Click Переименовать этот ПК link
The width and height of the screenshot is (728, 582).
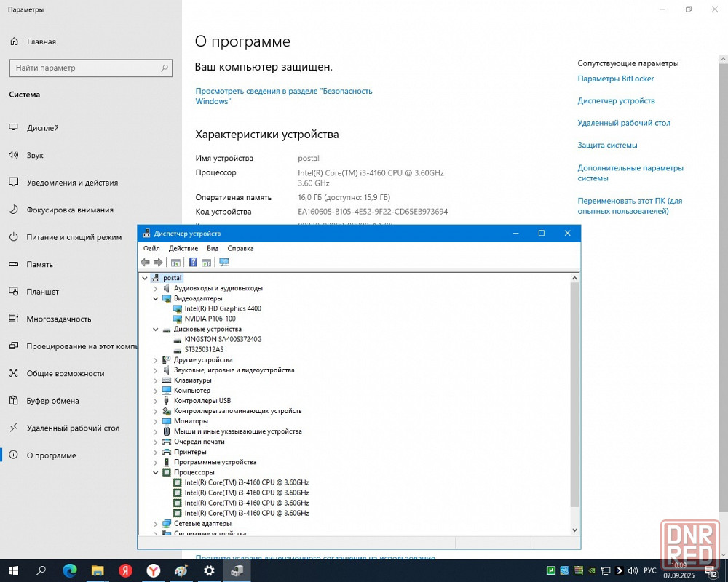tap(630, 206)
